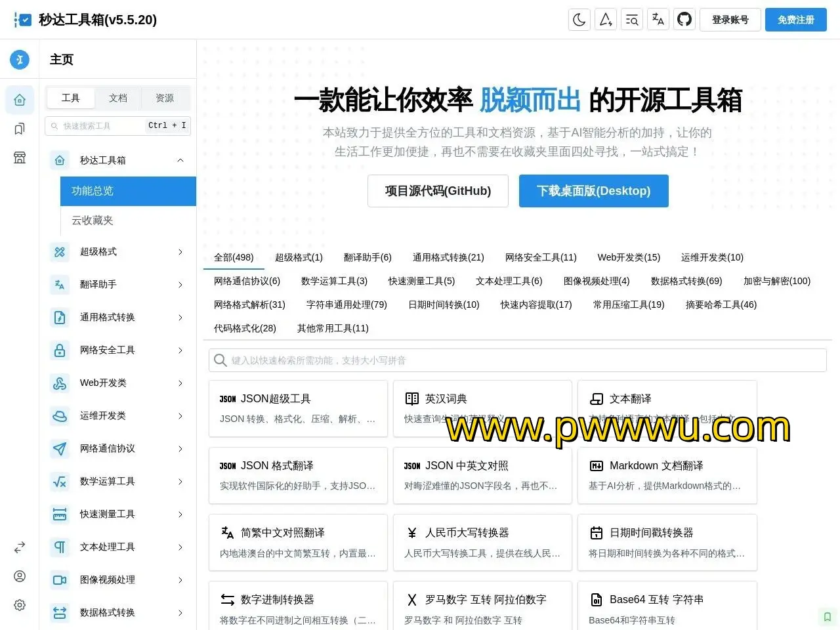Switch to the 文档 tab

tap(118, 98)
